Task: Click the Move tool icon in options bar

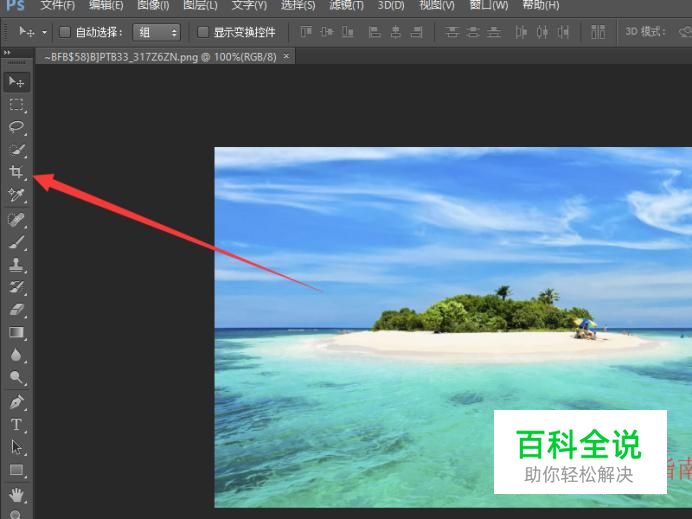Action: click(x=26, y=32)
